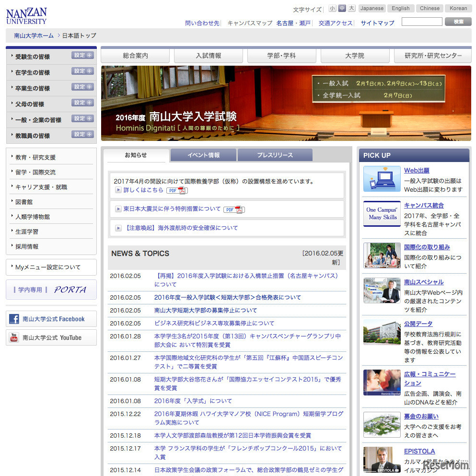Switch to イベント情報 tab
This screenshot has height=476, width=476.
click(203, 155)
